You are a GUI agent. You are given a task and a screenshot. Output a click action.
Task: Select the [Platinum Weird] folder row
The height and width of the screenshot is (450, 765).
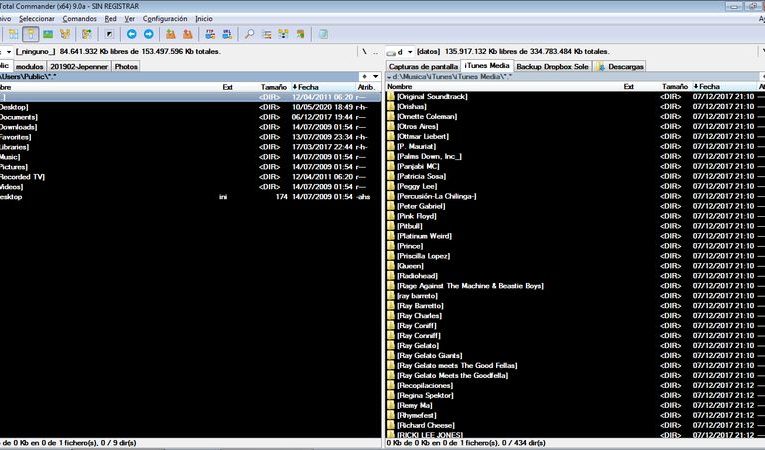573,236
